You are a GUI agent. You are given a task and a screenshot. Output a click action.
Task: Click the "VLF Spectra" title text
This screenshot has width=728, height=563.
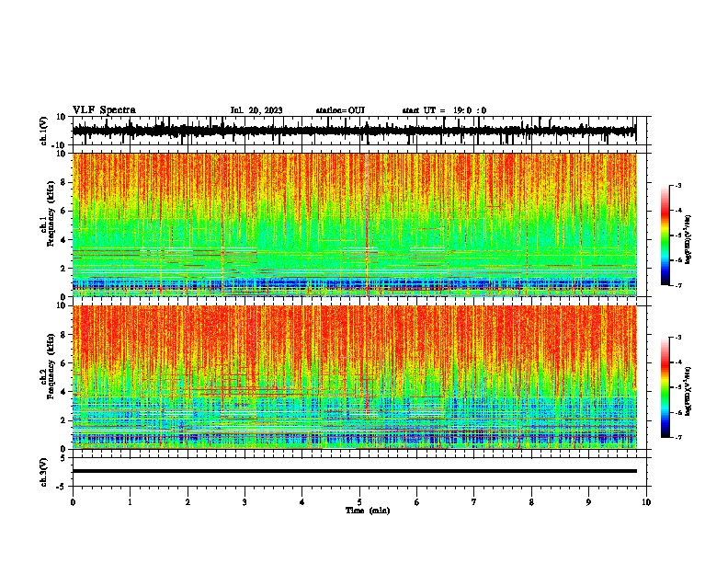104,110
